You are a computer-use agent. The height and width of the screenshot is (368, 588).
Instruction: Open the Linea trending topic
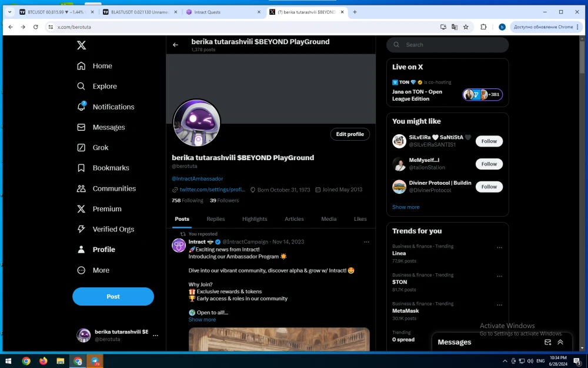coord(399,253)
